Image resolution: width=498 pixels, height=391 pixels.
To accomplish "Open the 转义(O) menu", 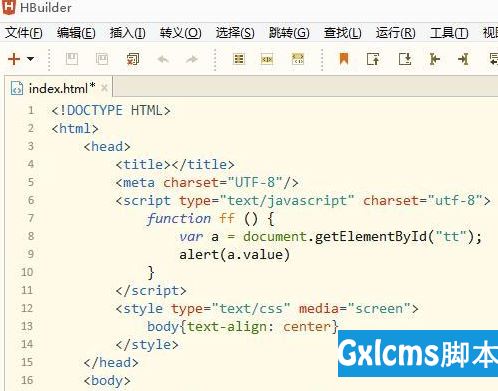I will coord(180,33).
